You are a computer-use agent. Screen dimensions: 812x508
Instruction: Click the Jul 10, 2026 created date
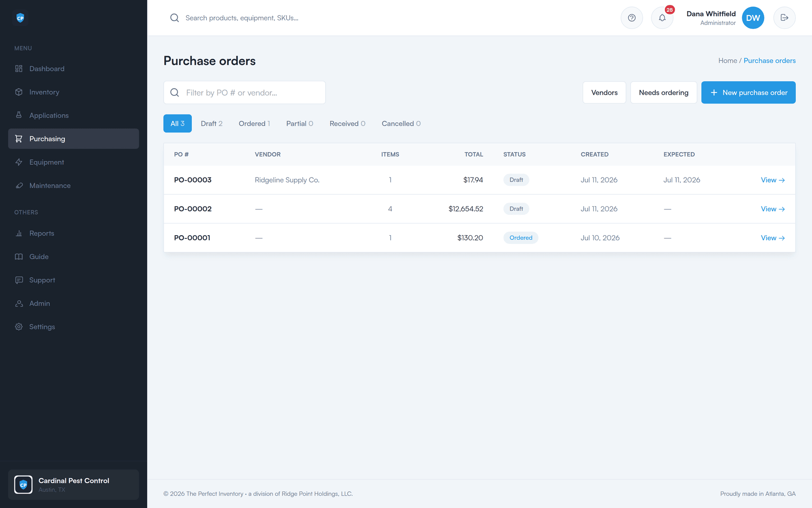[600, 238]
